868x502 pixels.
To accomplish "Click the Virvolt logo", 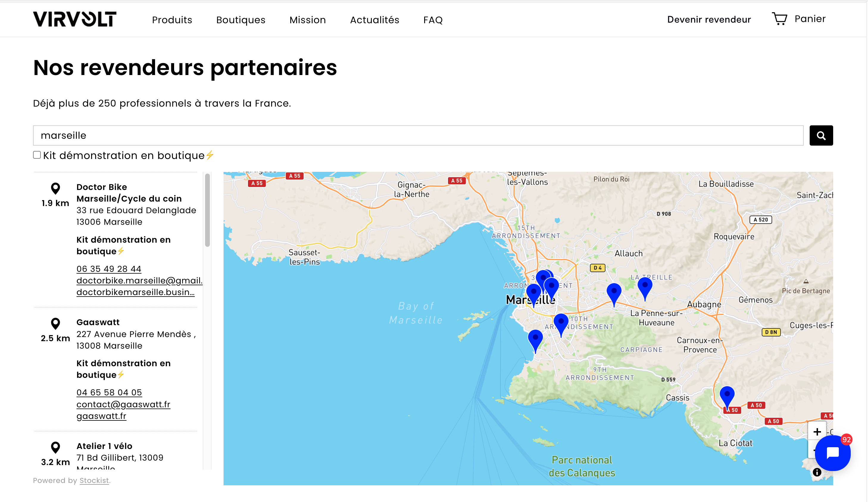I will tap(74, 19).
